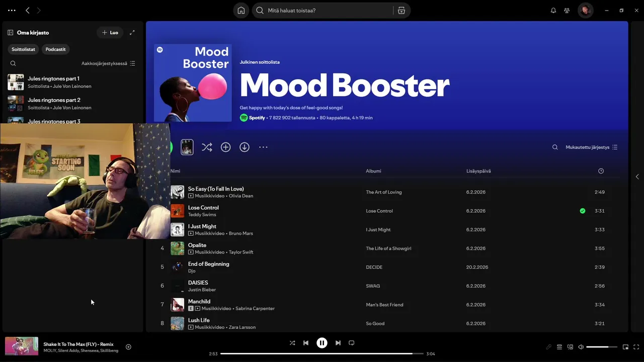Open the lyrics microphone icon
This screenshot has width=644, height=362.
click(x=548, y=347)
